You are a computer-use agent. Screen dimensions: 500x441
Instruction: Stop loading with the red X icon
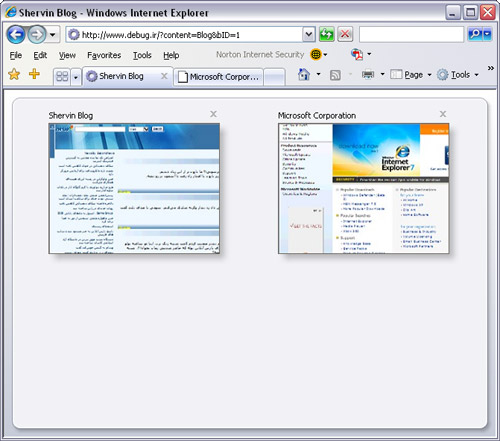click(x=345, y=34)
